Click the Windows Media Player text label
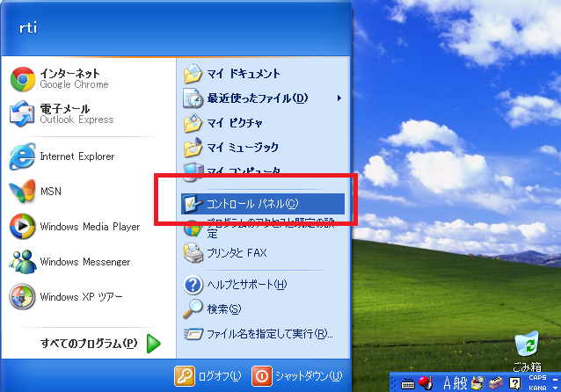 90,227
